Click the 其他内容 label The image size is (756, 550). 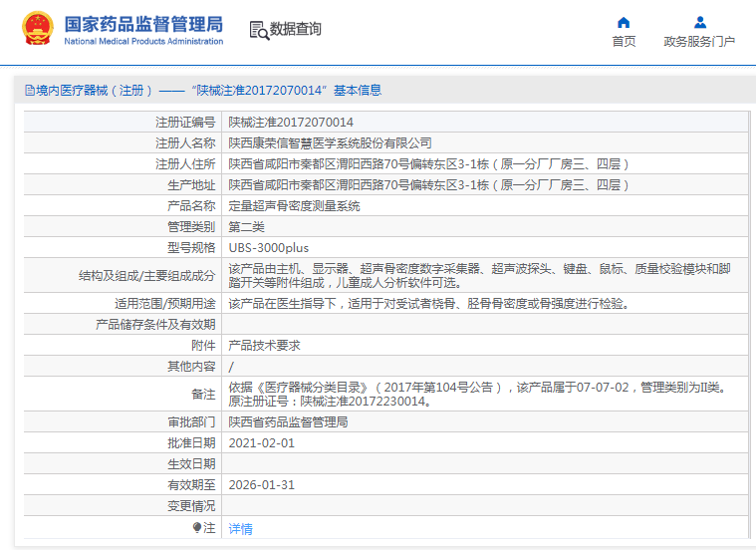(191, 367)
